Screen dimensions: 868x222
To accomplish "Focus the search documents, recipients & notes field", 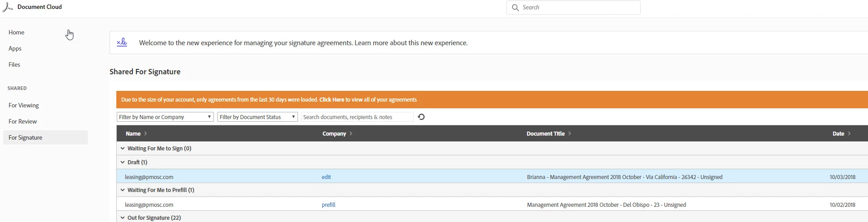I will pyautogui.click(x=357, y=117).
